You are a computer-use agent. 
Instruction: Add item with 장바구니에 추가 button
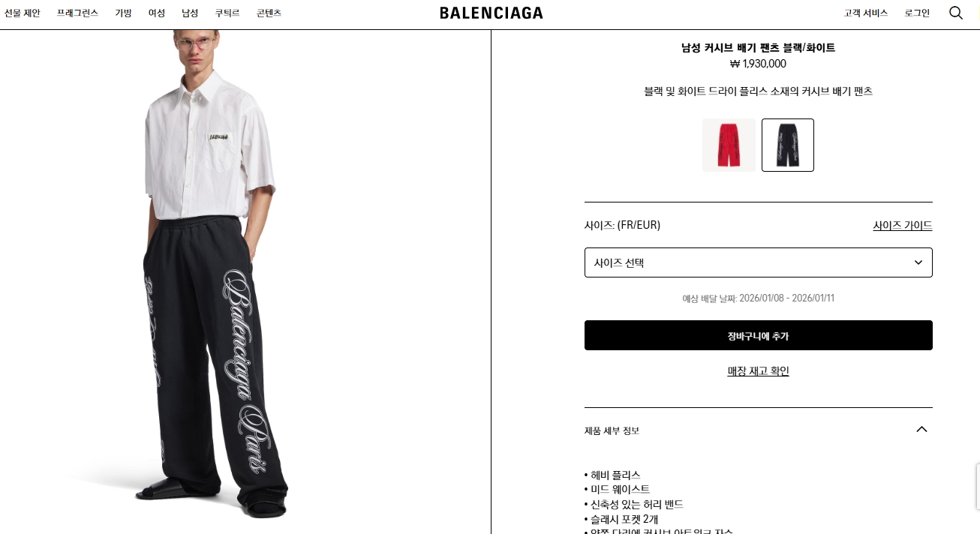coord(758,335)
